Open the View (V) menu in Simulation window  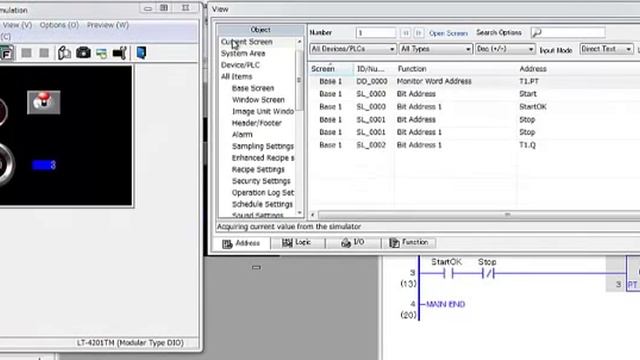coord(17,25)
